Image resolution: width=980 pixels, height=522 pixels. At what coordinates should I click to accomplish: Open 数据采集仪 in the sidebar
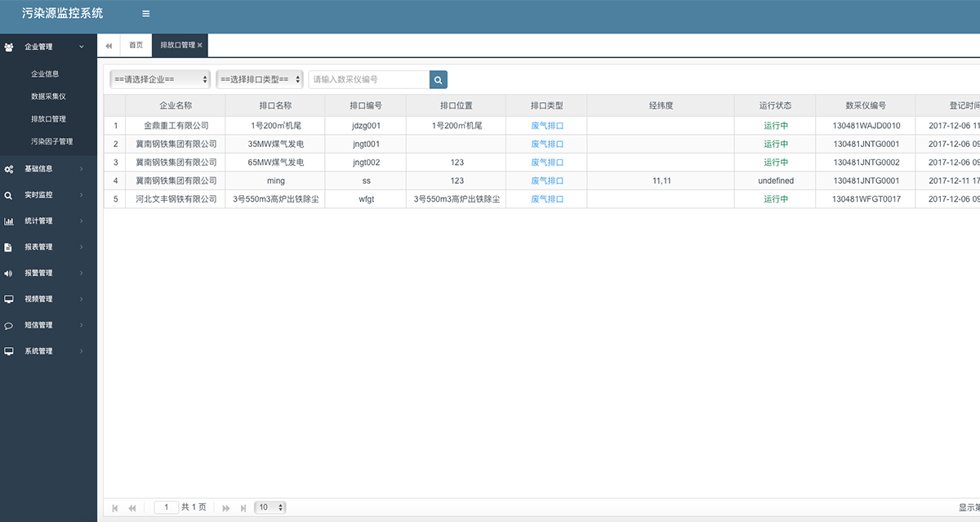pyautogui.click(x=54, y=96)
